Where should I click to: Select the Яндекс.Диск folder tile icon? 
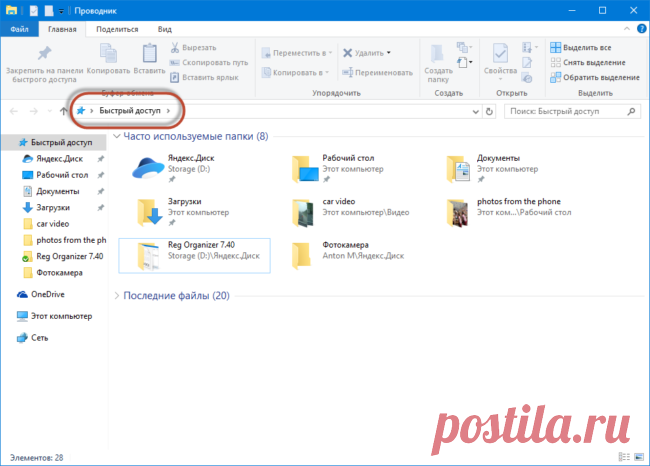(x=148, y=168)
